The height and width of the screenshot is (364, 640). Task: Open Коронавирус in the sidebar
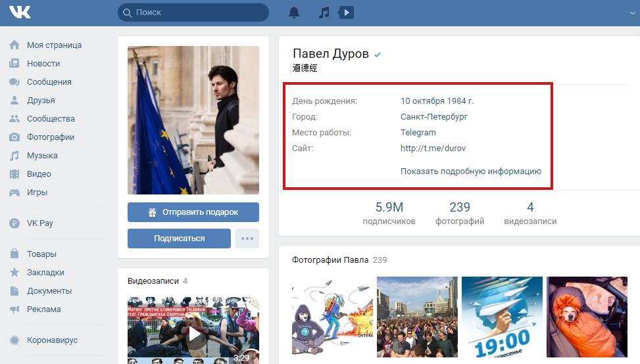[52, 340]
